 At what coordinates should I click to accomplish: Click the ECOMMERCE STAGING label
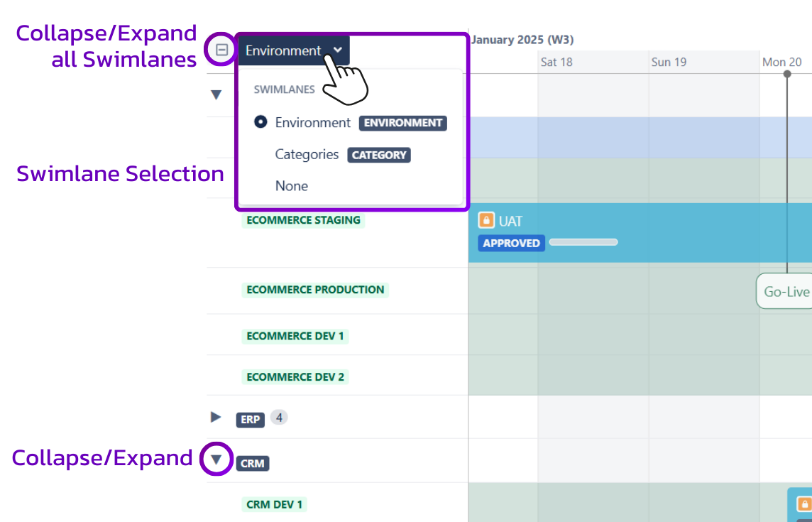tap(303, 220)
